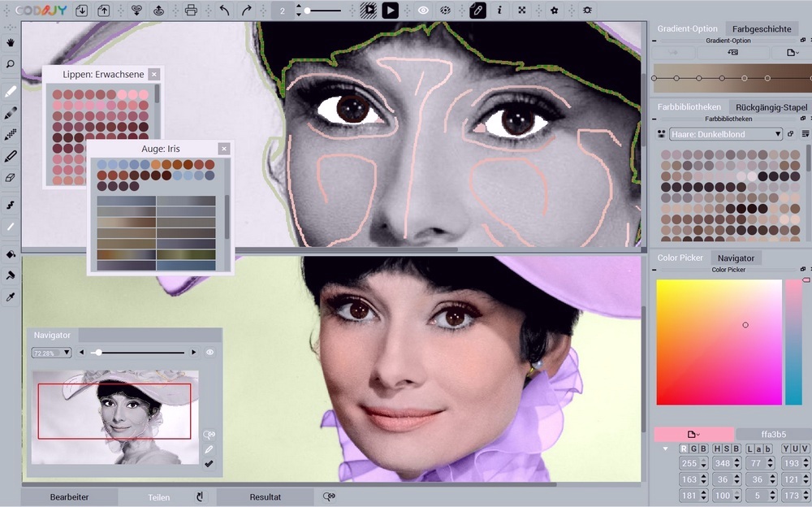Toggle the eye icon in the Navigator panel
The height and width of the screenshot is (507, 812).
pos(209,352)
